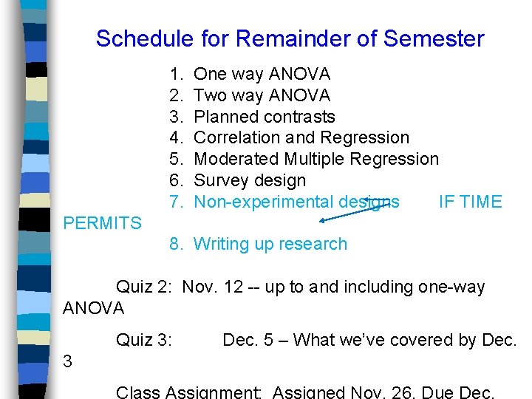
Task: Click the 'Quiz 3:' label
Action: coord(144,340)
